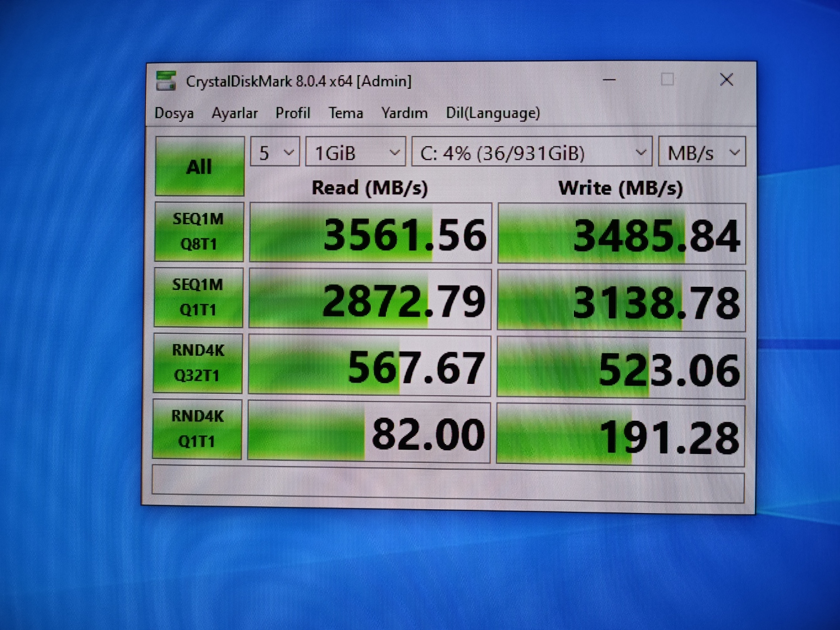Click the Read (MB/s) column header
The width and height of the screenshot is (840, 630).
point(370,188)
